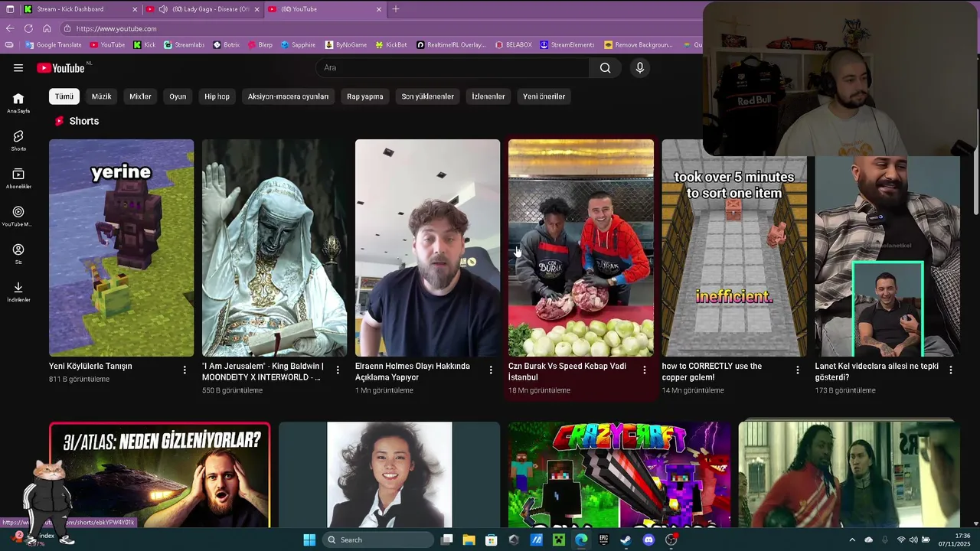Screen dimensions: 980x551
Task: Click the YouTube logo
Action: (61, 67)
